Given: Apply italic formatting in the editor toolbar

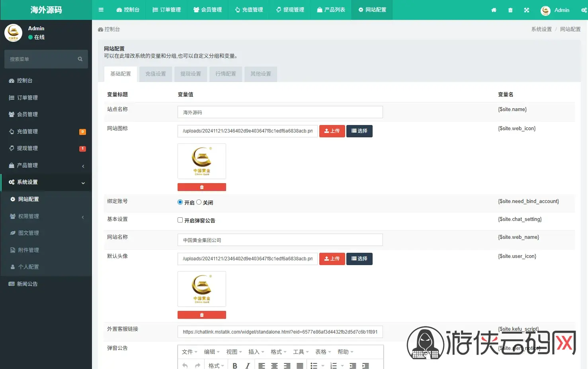Looking at the screenshot, I should pyautogui.click(x=248, y=365).
